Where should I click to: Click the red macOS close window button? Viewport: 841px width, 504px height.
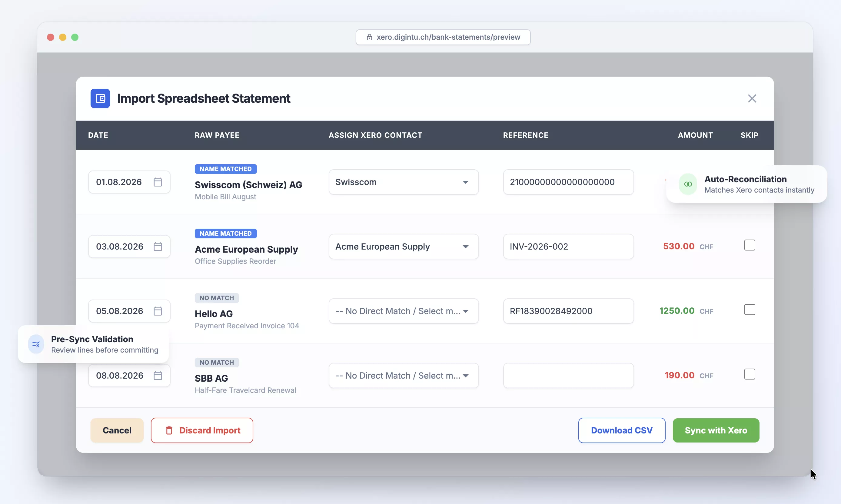tap(51, 37)
